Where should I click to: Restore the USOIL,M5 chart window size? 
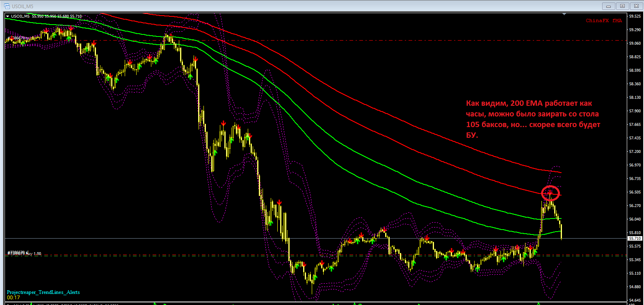click(622, 6)
